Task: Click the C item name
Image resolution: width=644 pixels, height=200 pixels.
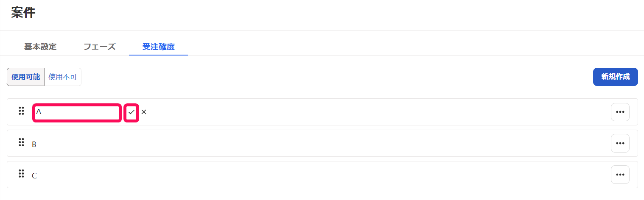Action: pos(34,176)
